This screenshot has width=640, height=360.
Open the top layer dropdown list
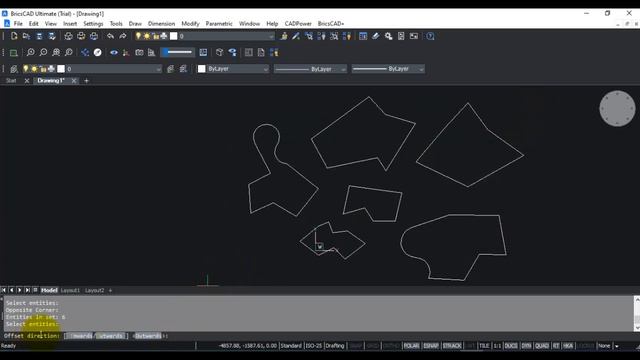(x=271, y=36)
